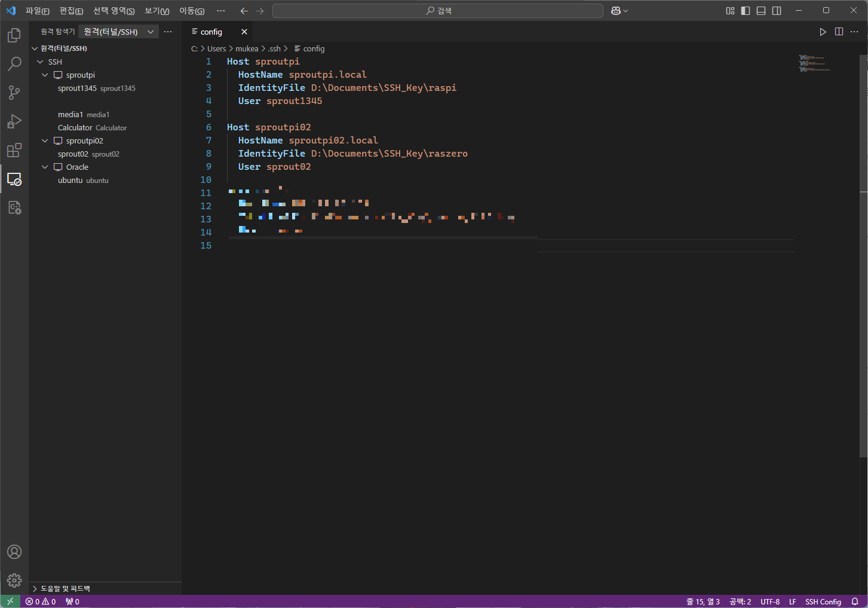The width and height of the screenshot is (868, 608).
Task: Open the 편집(E) menu
Action: click(x=71, y=11)
